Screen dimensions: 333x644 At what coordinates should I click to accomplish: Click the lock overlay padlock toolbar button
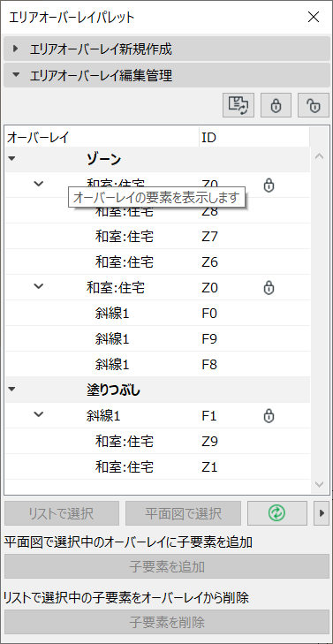coord(276,105)
